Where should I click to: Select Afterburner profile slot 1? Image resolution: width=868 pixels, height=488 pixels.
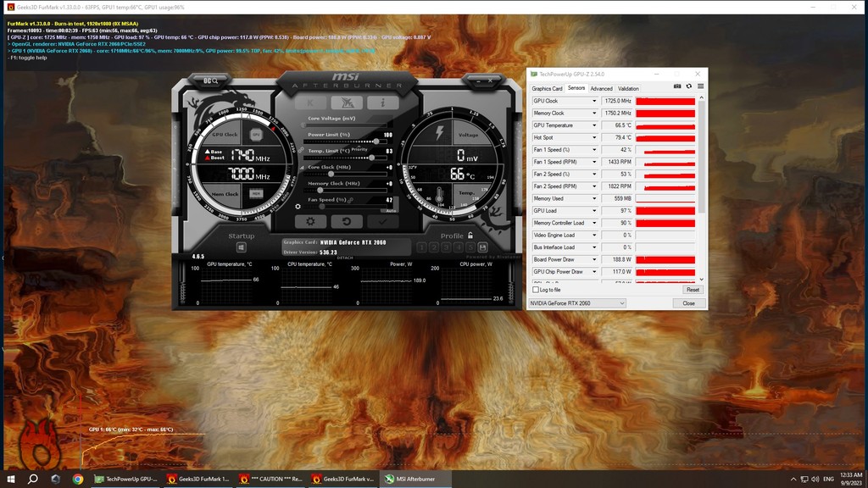tap(422, 247)
